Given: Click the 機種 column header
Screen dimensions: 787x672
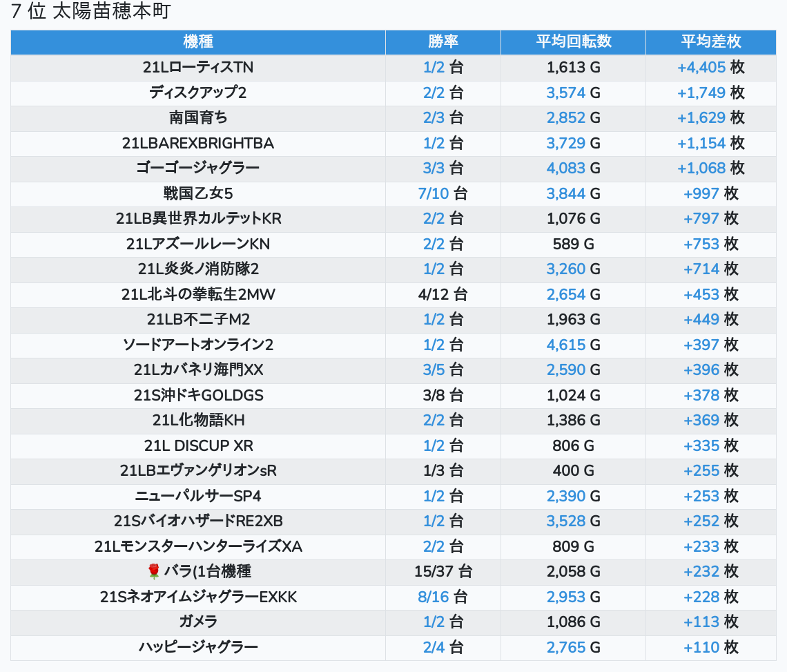Looking at the screenshot, I should tap(197, 41).
